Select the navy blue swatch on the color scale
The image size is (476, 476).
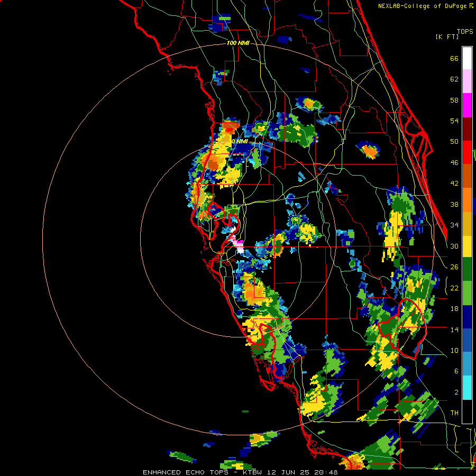[x=467, y=317]
